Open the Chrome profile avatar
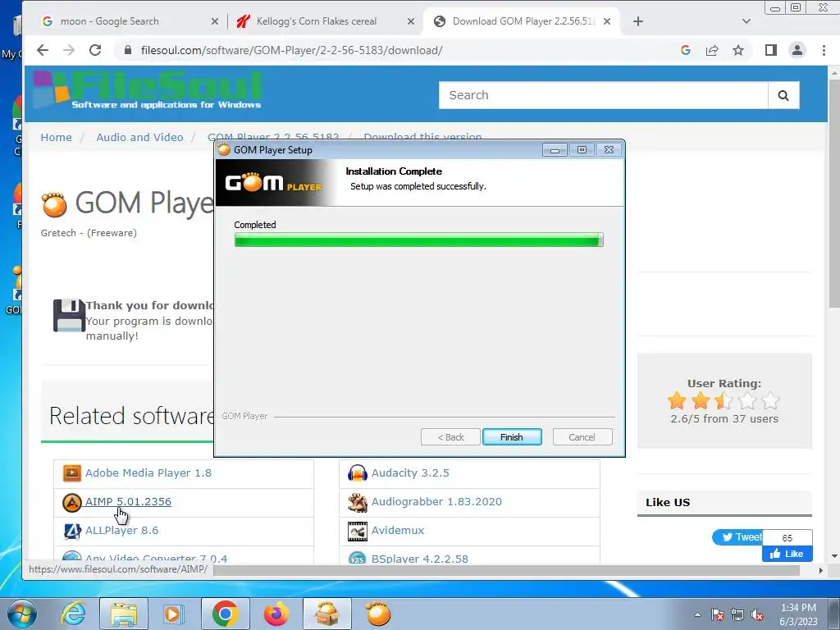The width and height of the screenshot is (840, 630). pos(797,50)
